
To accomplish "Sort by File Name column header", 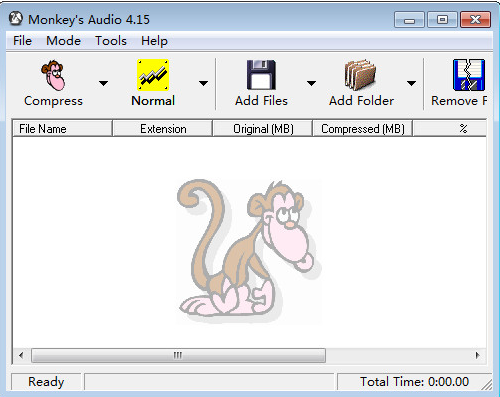I will coord(62,129).
